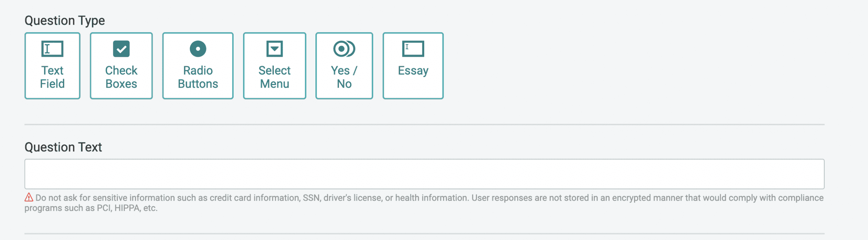The height and width of the screenshot is (240, 868).
Task: Click the bottom divider under the warning
Action: 425,233
